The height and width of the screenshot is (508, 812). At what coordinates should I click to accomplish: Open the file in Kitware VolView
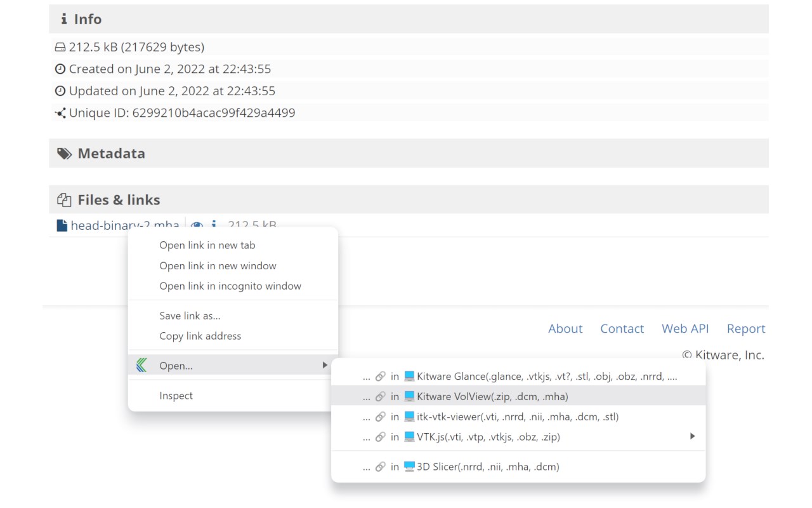(x=518, y=397)
